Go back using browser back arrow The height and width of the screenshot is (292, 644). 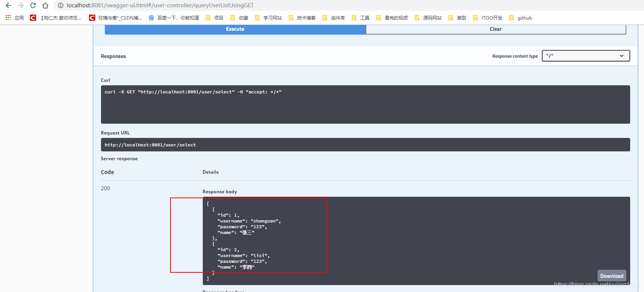point(8,5)
